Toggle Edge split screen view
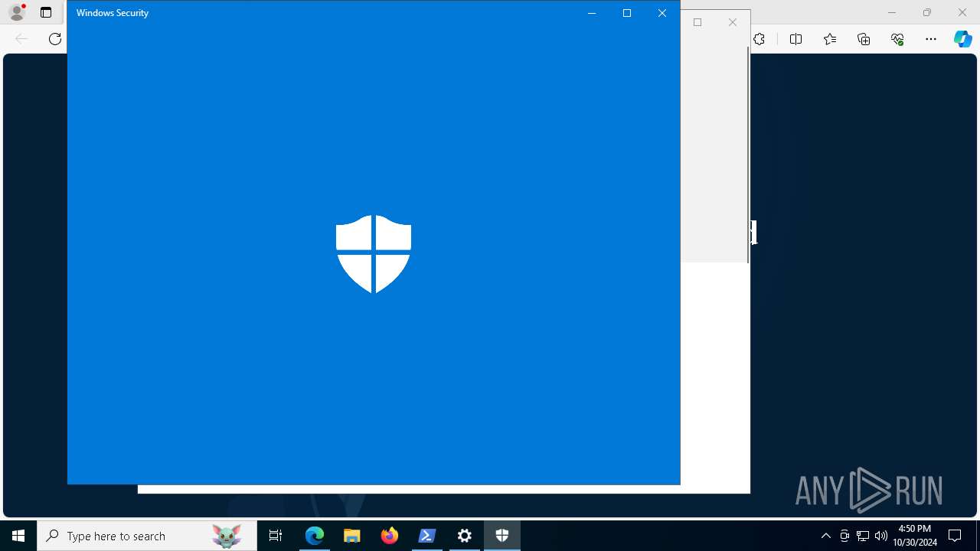 point(795,39)
